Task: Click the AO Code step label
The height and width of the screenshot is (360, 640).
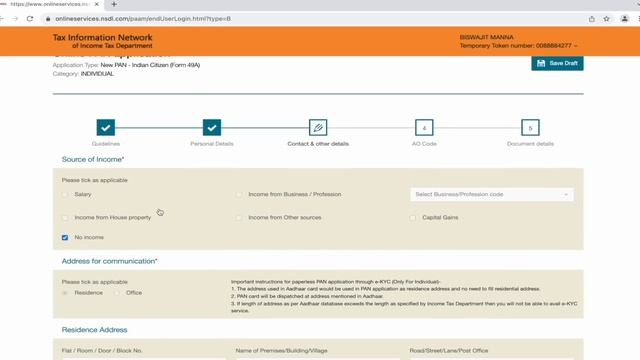Action: (x=424, y=144)
